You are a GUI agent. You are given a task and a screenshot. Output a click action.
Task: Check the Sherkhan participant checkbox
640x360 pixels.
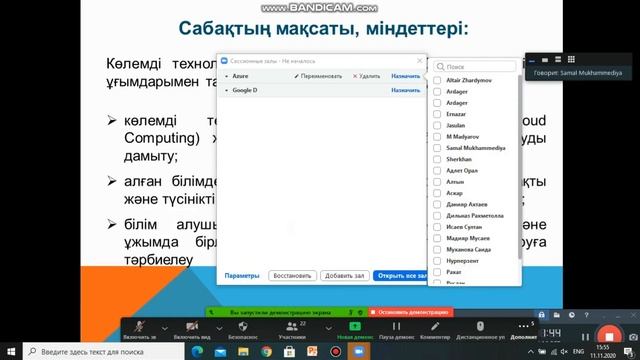(x=437, y=159)
